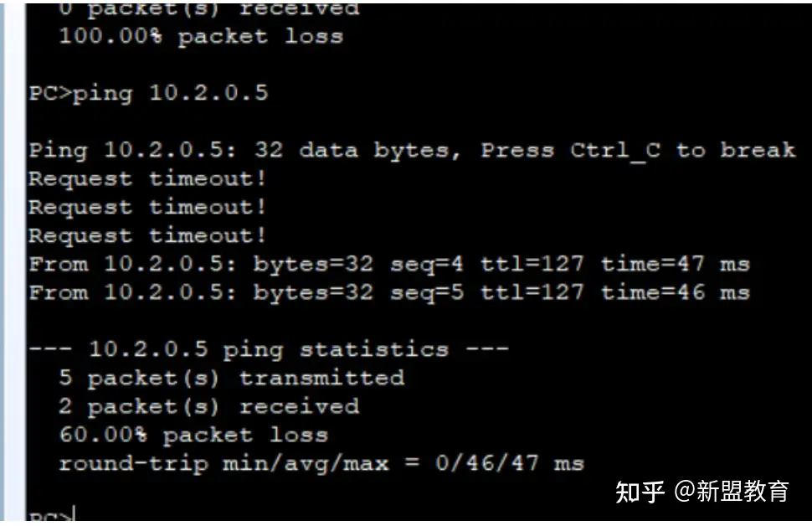This screenshot has height=526, width=812.
Task: Click the "@新盟教育" watermark text
Action: pyautogui.click(x=732, y=492)
